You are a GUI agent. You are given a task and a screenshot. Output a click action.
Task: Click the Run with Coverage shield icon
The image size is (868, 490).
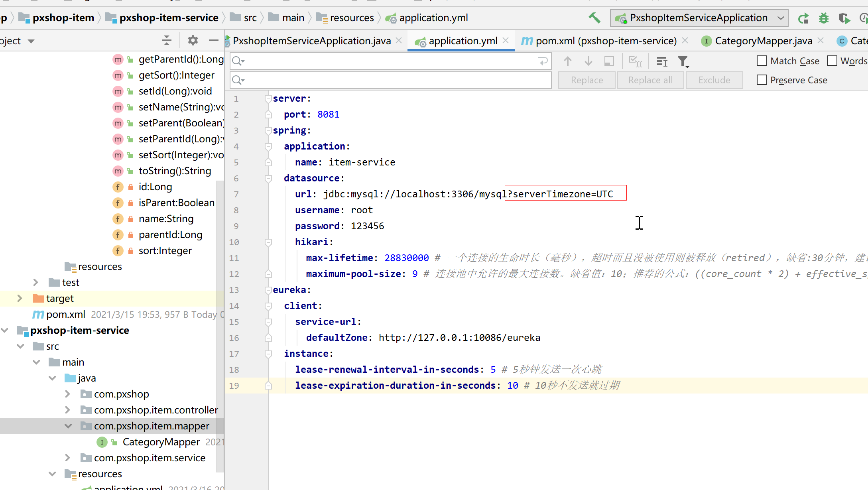(x=843, y=18)
